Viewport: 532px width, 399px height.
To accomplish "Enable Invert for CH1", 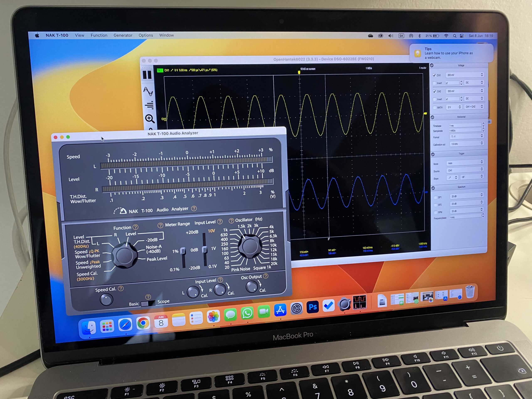I will [434, 83].
